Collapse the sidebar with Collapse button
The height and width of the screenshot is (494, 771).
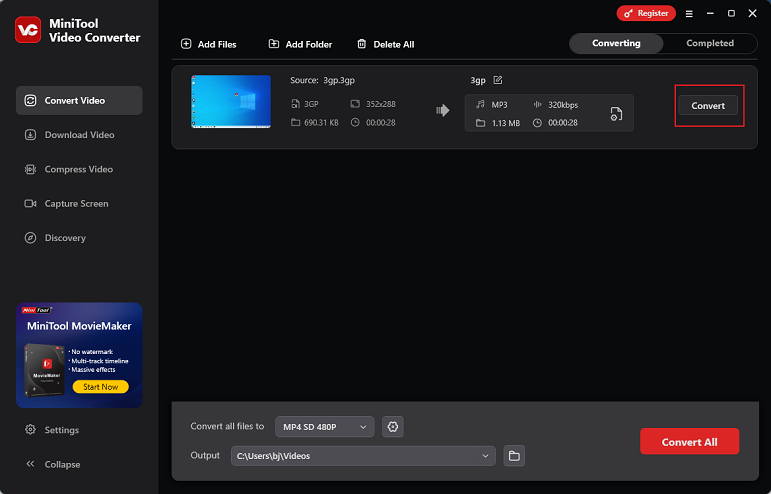tap(52, 464)
